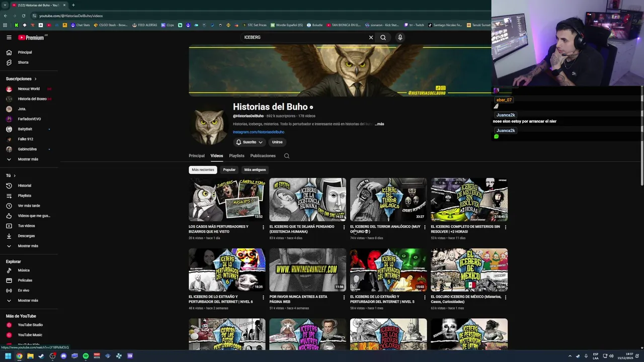644x362 pixels.
Task: Click the search magnifier button
Action: pyautogui.click(x=383, y=37)
